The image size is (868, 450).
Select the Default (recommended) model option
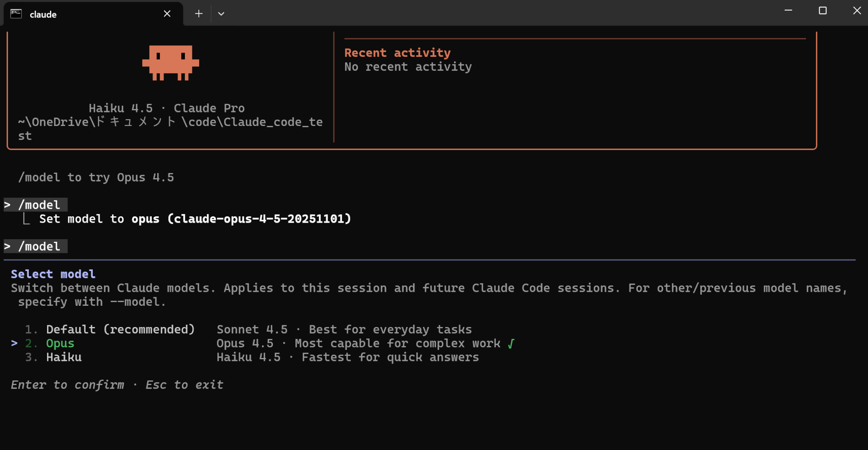[120, 330]
